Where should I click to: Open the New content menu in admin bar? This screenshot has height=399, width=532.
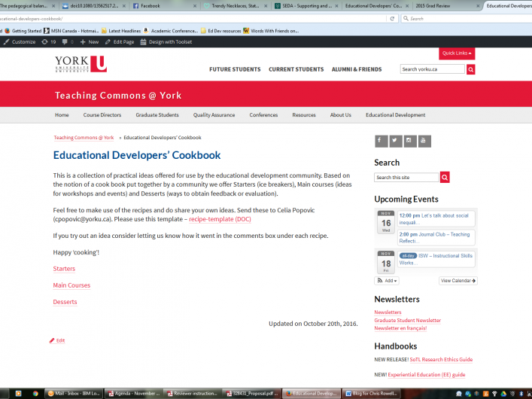coord(90,41)
